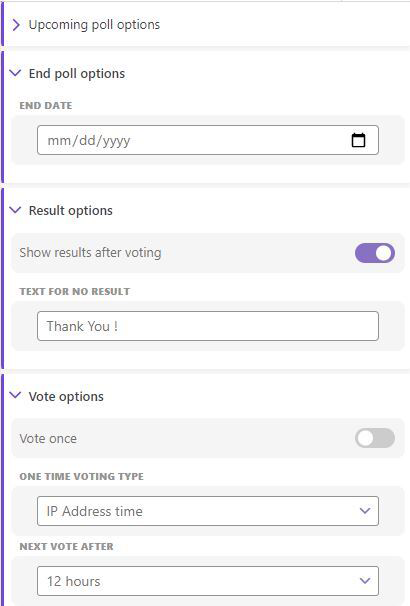Click the arrow icon in 12 hours field
This screenshot has height=606, width=410.
365,580
